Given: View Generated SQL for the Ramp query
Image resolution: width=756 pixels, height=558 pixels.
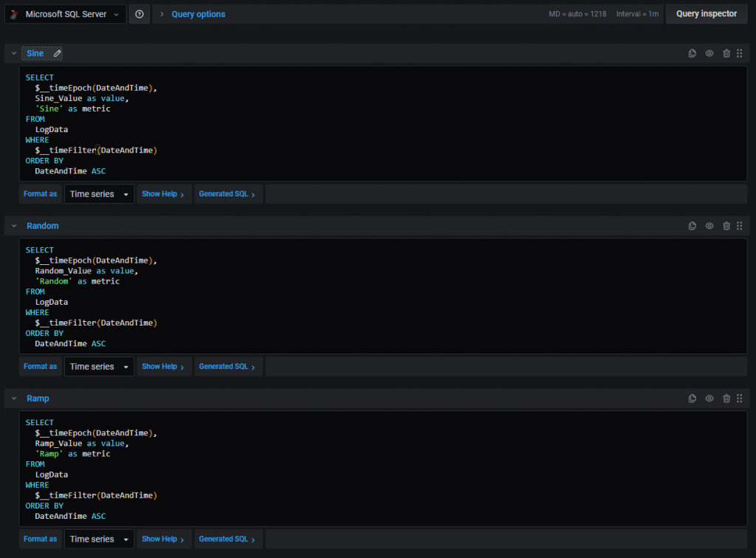Looking at the screenshot, I should click(x=227, y=540).
